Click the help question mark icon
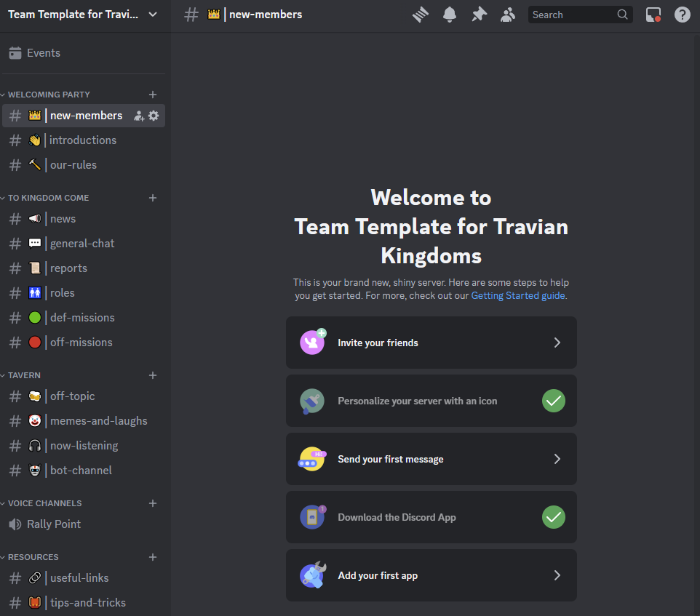This screenshot has height=616, width=700. [x=682, y=15]
